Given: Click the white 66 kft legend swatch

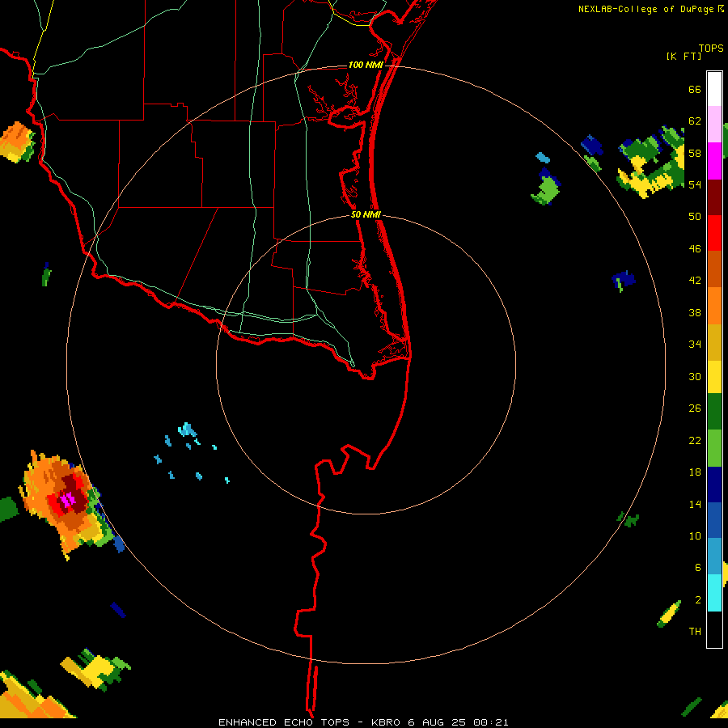Looking at the screenshot, I should click(x=714, y=89).
